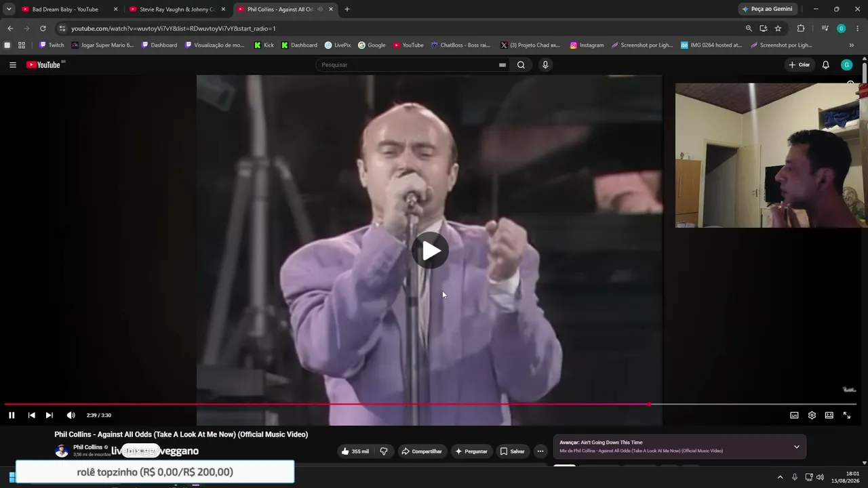The image size is (868, 488).
Task: Open the player settings gear
Action: tap(812, 415)
